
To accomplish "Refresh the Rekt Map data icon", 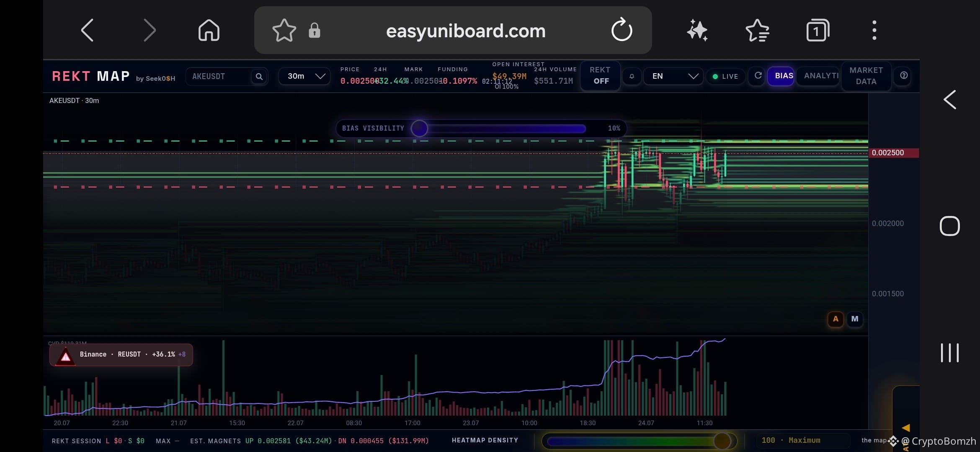I will pos(758,76).
